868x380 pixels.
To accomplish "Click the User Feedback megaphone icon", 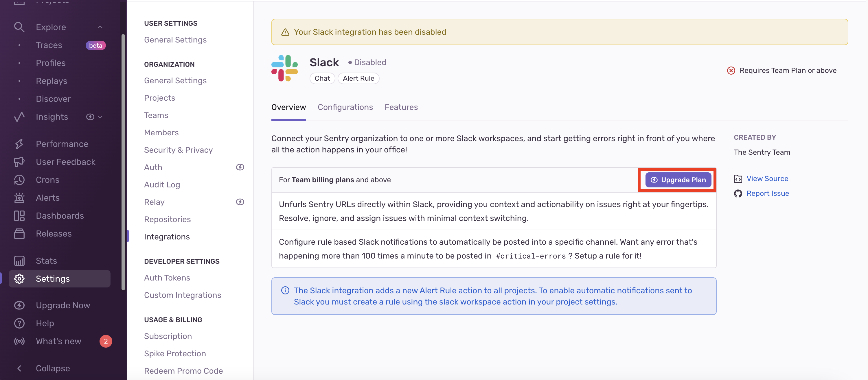I will click(19, 162).
